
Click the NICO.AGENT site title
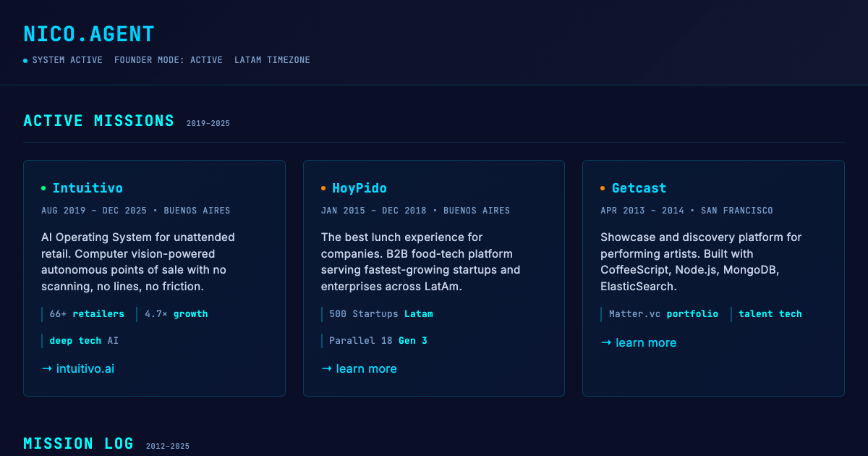click(89, 34)
